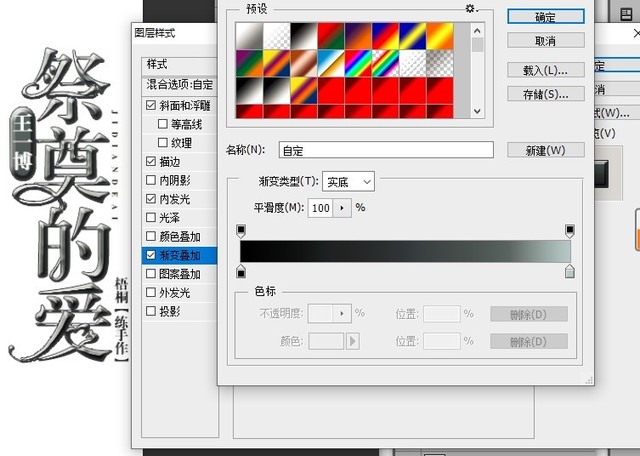This screenshot has width=640, height=456.
Task: Click the left opacity stop above gradient
Action: pyautogui.click(x=241, y=231)
